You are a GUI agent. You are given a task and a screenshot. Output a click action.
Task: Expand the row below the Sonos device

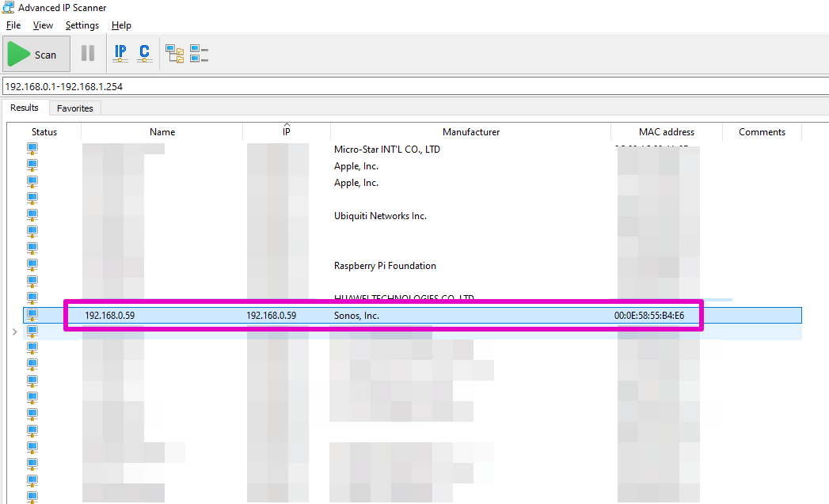click(14, 332)
